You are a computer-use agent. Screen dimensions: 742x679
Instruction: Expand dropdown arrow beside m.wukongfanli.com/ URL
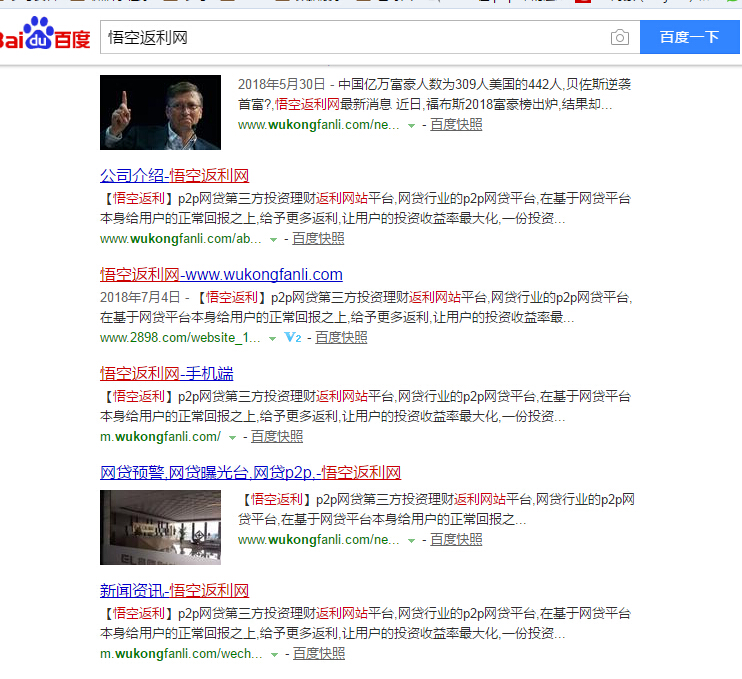232,438
